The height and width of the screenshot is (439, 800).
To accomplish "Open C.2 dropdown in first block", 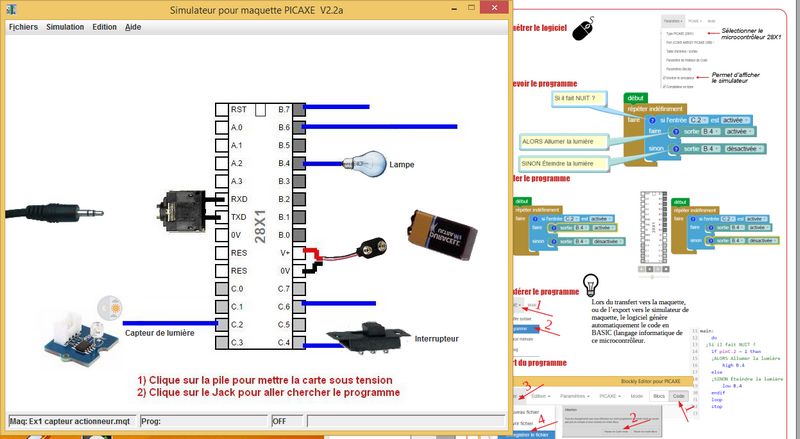I will pyautogui.click(x=698, y=119).
